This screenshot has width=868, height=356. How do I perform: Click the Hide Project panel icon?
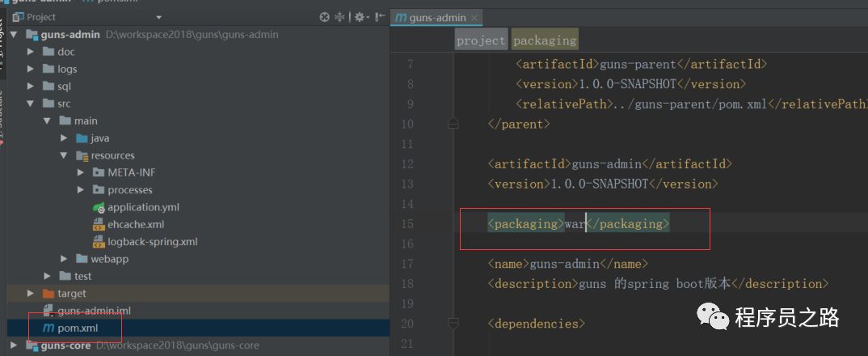coord(378,16)
